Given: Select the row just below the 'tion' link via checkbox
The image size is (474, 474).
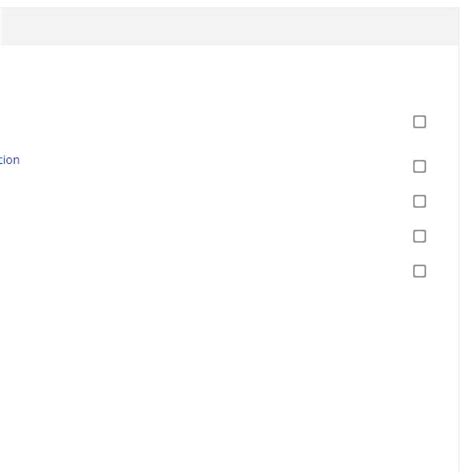Looking at the screenshot, I should pos(419,201).
